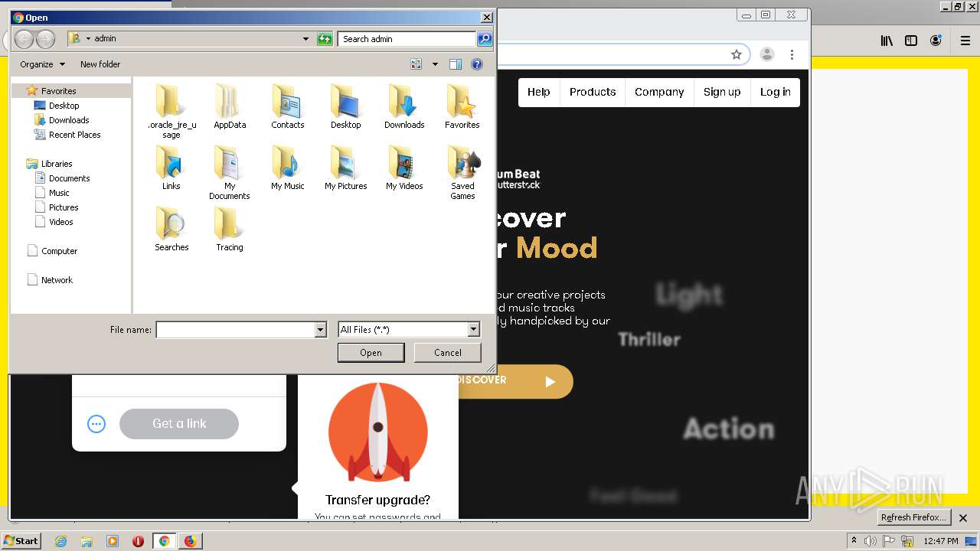Click the Change your view icon
The image size is (980, 551).
(416, 64)
